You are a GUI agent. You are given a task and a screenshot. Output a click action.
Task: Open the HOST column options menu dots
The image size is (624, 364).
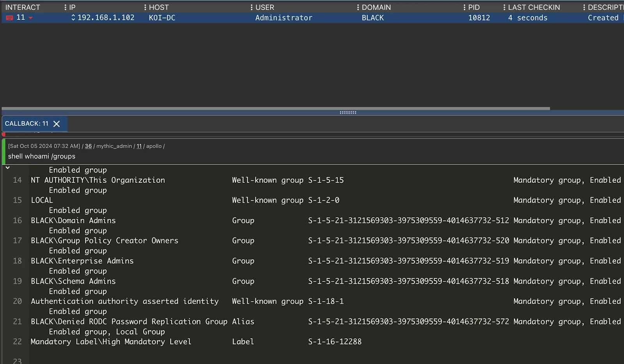pyautogui.click(x=145, y=7)
